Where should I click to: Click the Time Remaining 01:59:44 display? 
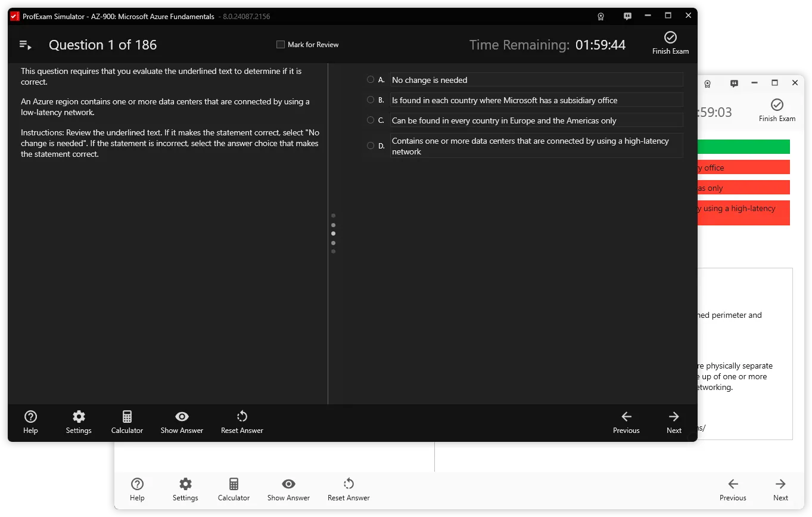pos(547,45)
